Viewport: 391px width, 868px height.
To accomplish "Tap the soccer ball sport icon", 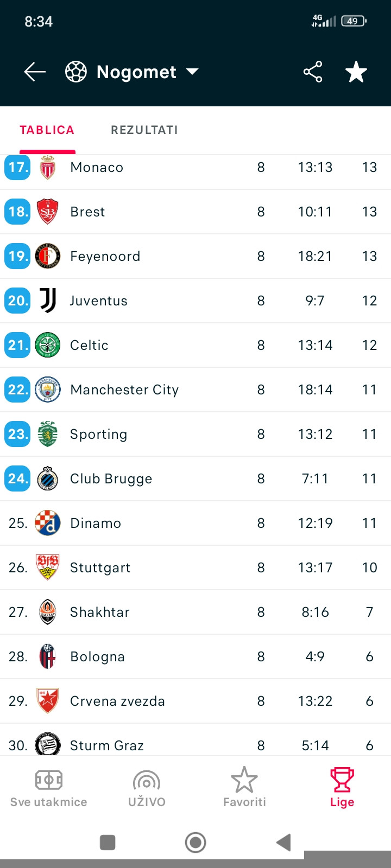I will (x=76, y=72).
